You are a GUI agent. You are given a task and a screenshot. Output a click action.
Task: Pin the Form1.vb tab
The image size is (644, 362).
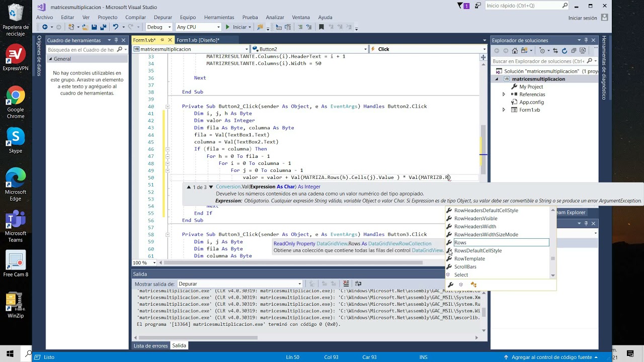coord(163,40)
